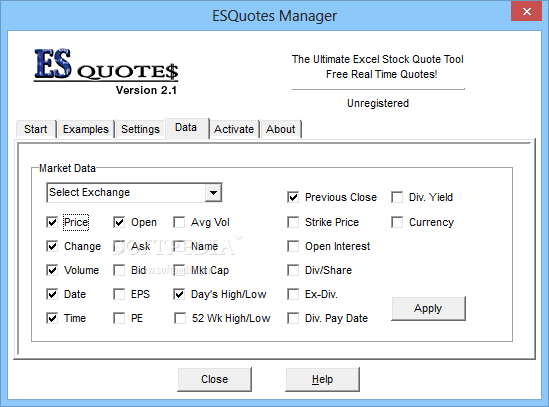The width and height of the screenshot is (549, 407).
Task: Click the ESQuotes Manager title bar text
Action: [x=274, y=16]
